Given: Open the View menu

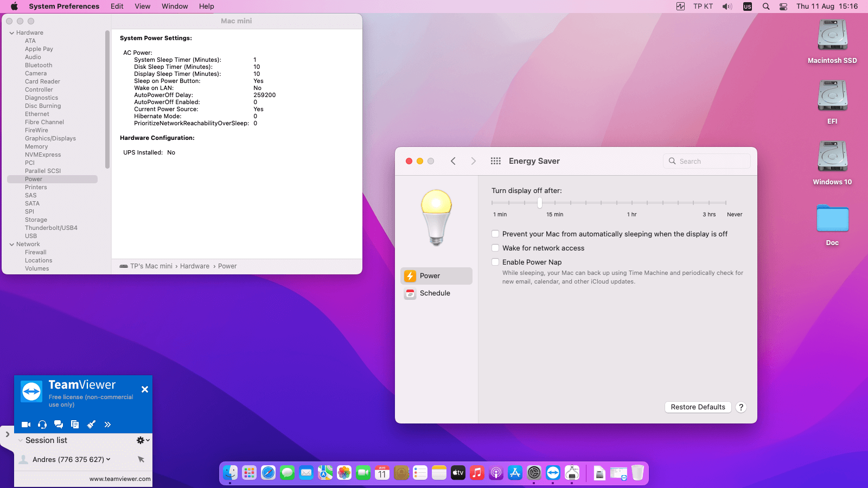Looking at the screenshot, I should tap(143, 7).
